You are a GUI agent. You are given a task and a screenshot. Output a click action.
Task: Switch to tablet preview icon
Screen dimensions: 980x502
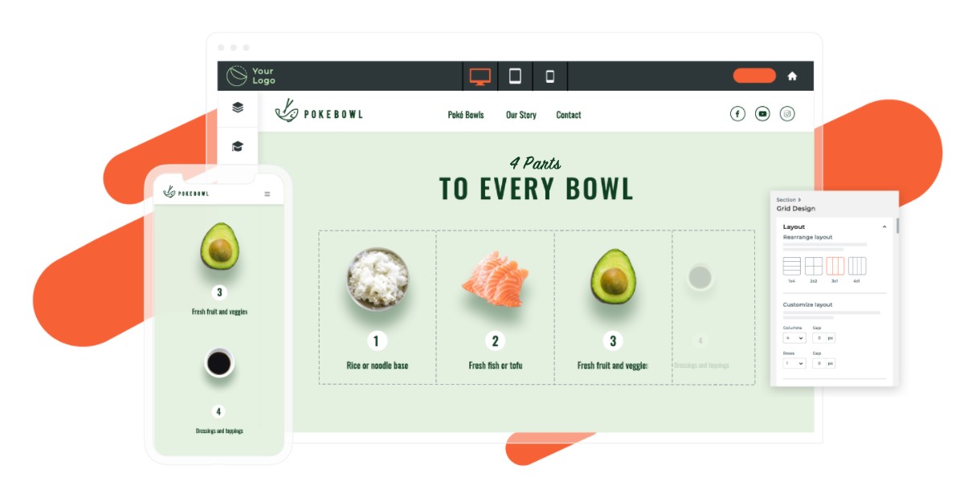tap(515, 76)
